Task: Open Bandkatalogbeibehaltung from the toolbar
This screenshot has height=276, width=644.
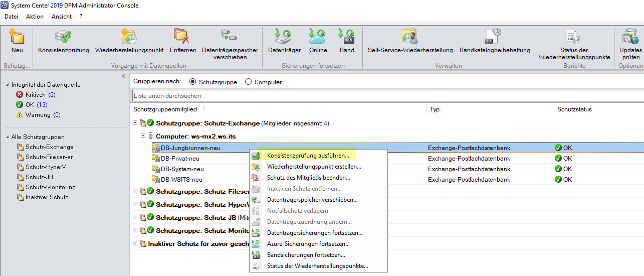Action: pos(494,37)
